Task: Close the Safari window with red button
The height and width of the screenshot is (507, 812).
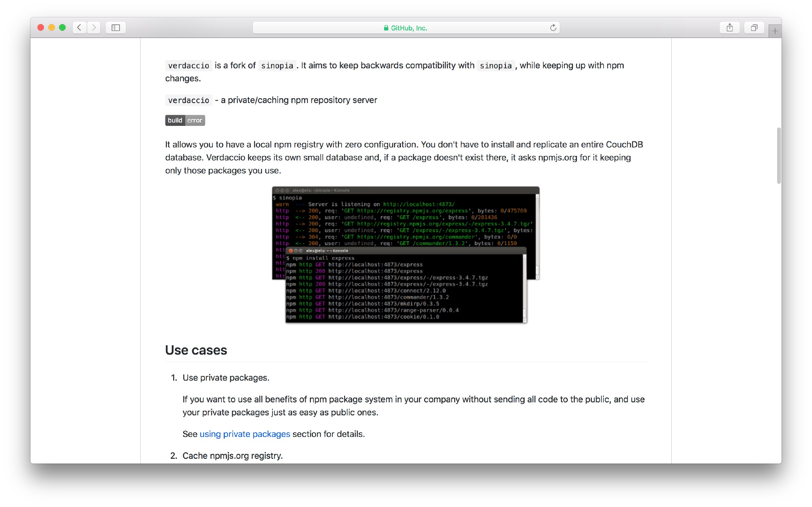Action: click(x=41, y=28)
